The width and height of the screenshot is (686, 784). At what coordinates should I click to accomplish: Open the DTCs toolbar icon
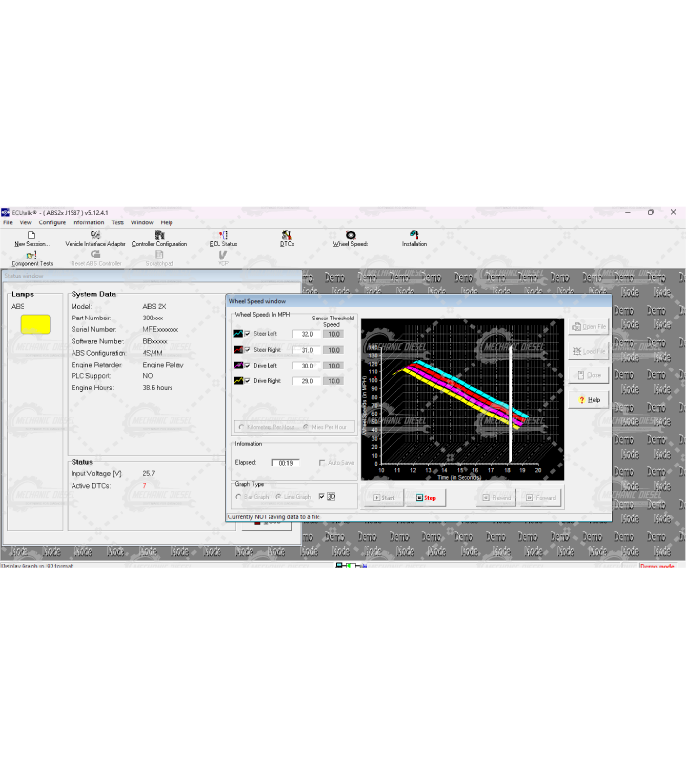(x=287, y=238)
